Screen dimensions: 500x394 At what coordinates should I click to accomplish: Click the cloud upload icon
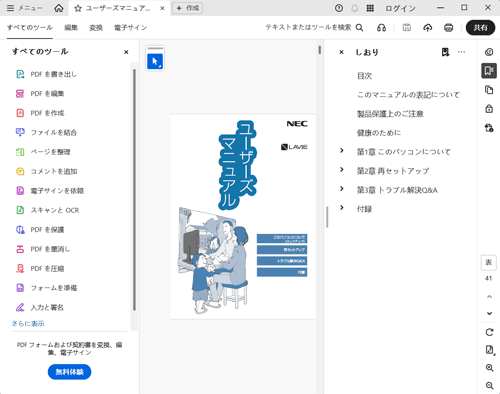[428, 28]
